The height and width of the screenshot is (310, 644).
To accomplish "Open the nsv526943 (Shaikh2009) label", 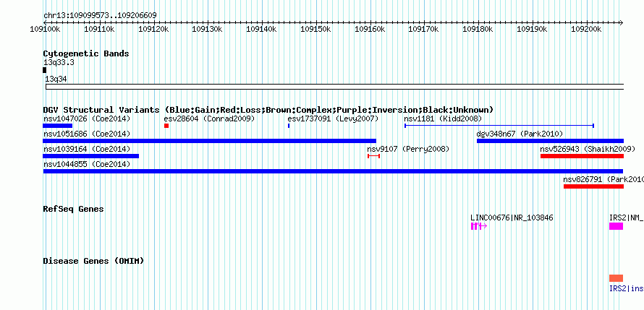I will (x=588, y=150).
